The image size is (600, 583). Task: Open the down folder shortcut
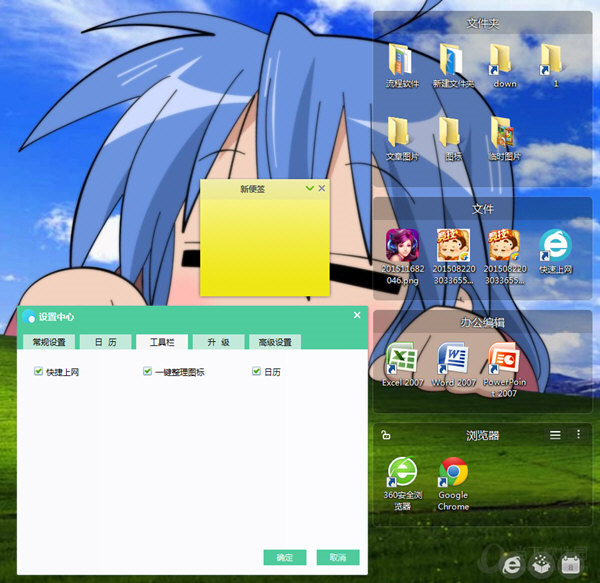pyautogui.click(x=504, y=66)
